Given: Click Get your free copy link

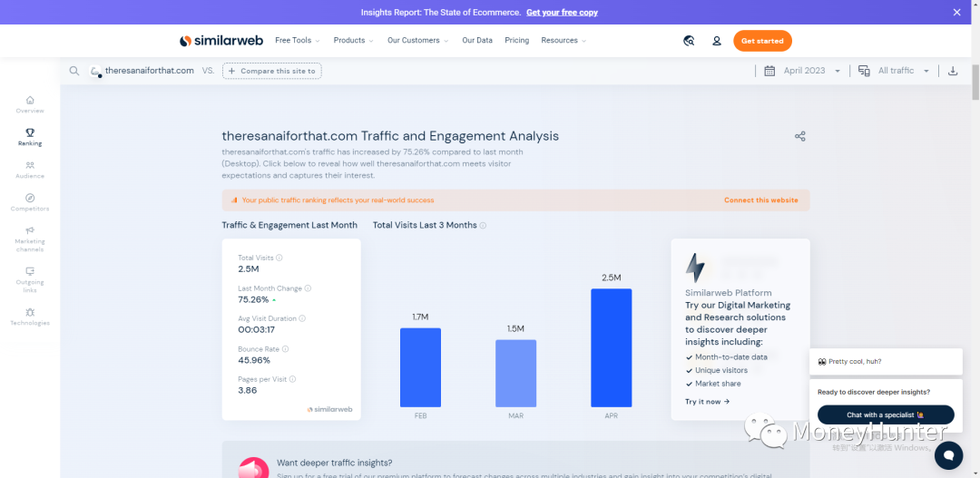Looking at the screenshot, I should (x=562, y=13).
